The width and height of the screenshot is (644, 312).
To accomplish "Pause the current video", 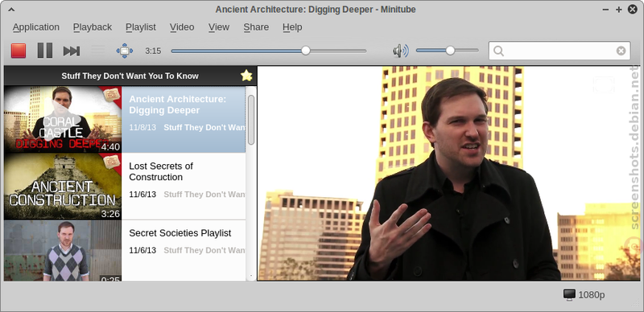I will pos(45,51).
